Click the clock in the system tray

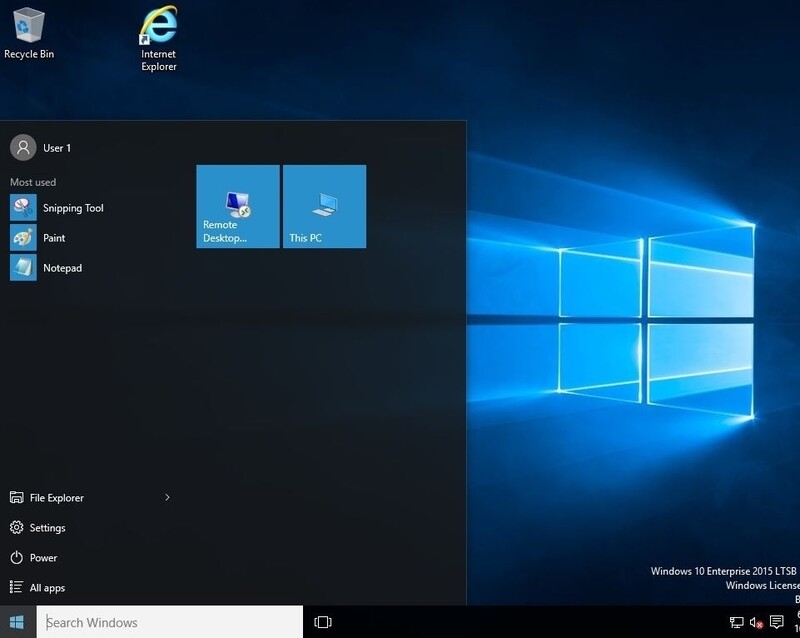[x=795, y=622]
